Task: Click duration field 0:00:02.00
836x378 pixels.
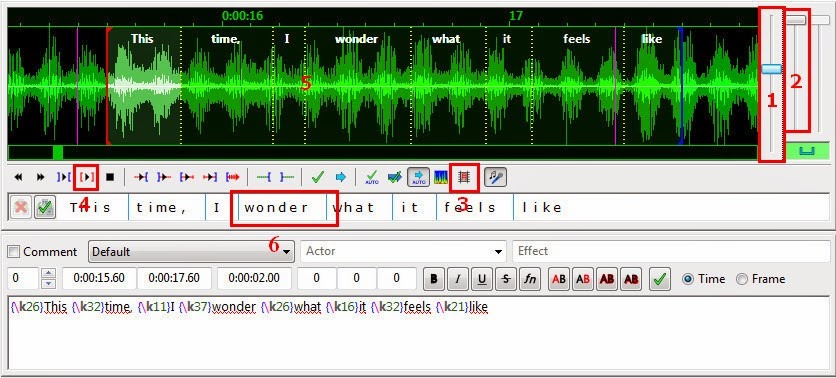Action: click(254, 279)
